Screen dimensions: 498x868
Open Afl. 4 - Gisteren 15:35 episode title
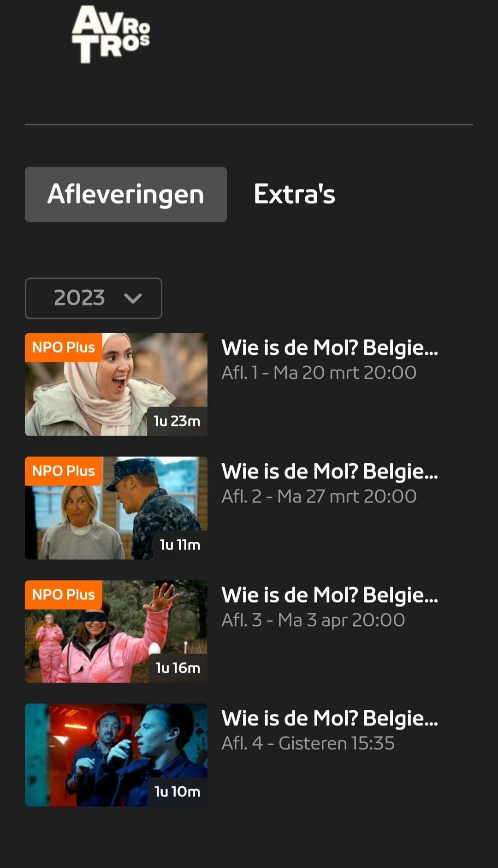point(330,718)
